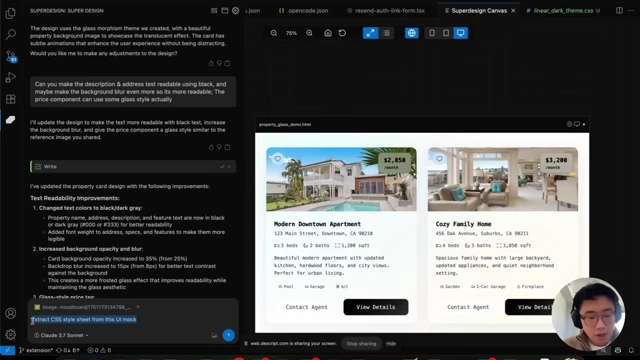
Task: Open the editor More Actions ellipsis
Action: pyautogui.click(x=631, y=11)
